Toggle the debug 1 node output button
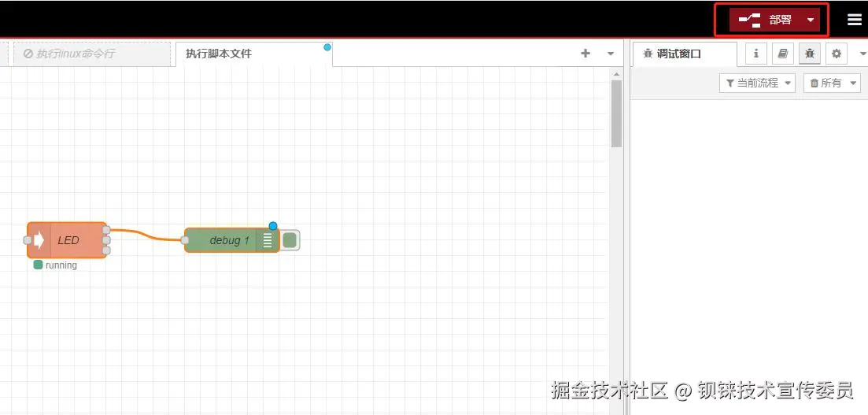This screenshot has width=868, height=415. 290,240
